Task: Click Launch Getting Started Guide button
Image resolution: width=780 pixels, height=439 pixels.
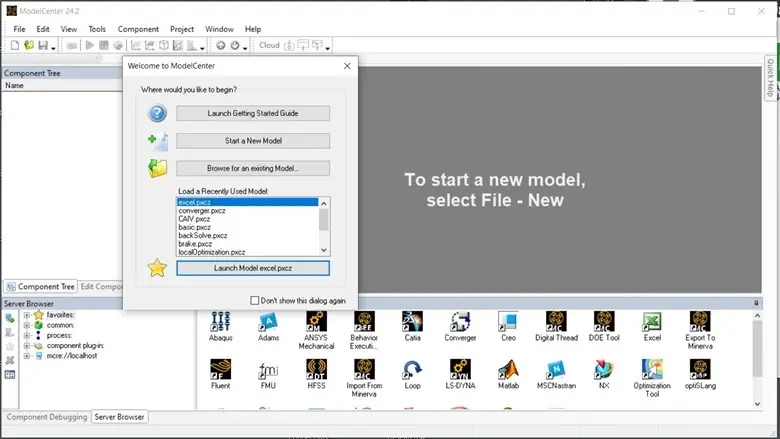Action: point(253,113)
